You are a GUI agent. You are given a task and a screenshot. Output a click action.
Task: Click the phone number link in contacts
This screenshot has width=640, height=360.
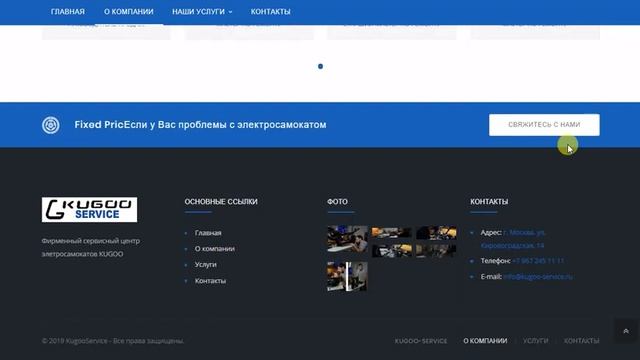[538, 261]
